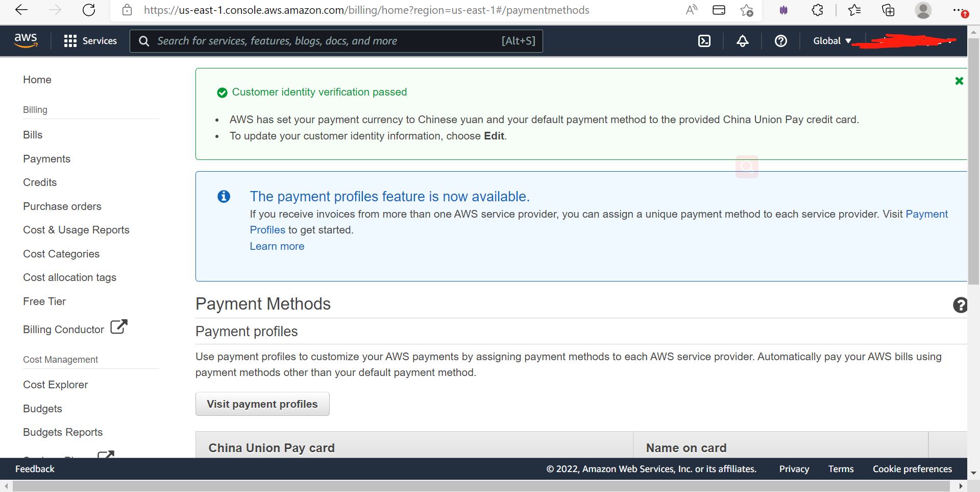980x492 pixels.
Task: Click the Payment Methods help question icon
Action: [960, 305]
